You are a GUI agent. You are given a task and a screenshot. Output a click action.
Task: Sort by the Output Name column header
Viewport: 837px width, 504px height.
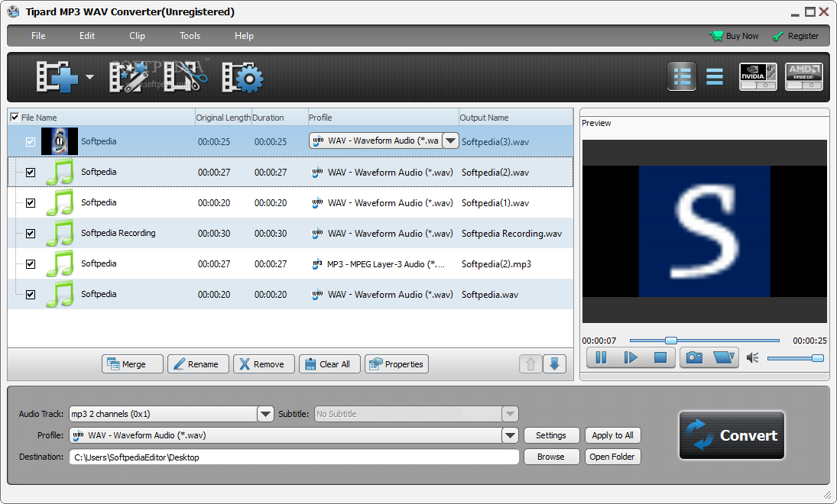516,118
